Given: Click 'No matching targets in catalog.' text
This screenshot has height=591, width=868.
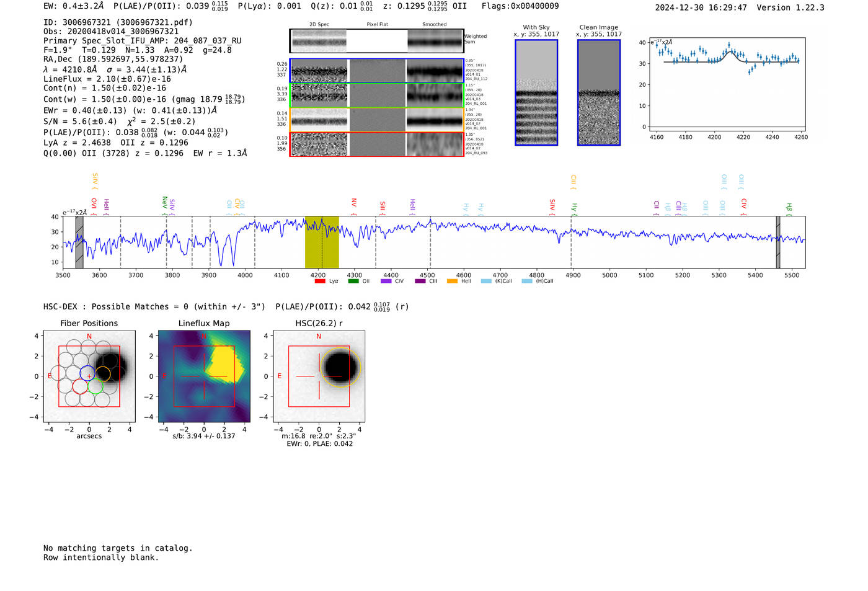Looking at the screenshot, I should 118,548.
